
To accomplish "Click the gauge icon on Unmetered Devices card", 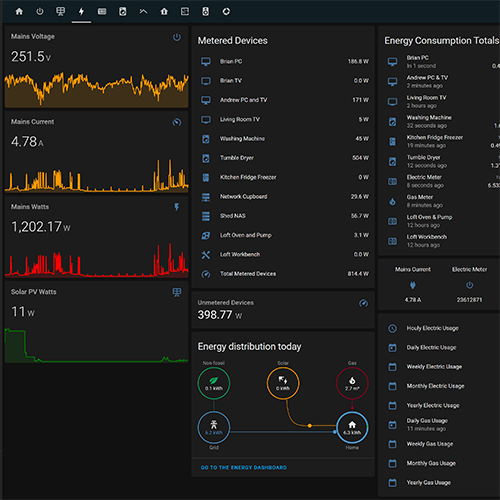I will (x=363, y=303).
